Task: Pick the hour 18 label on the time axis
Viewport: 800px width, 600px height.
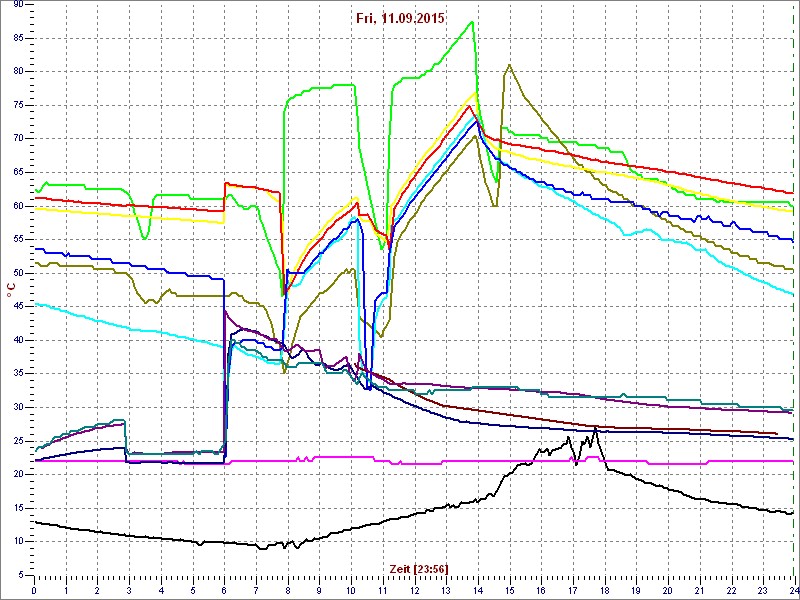Action: pos(605,588)
